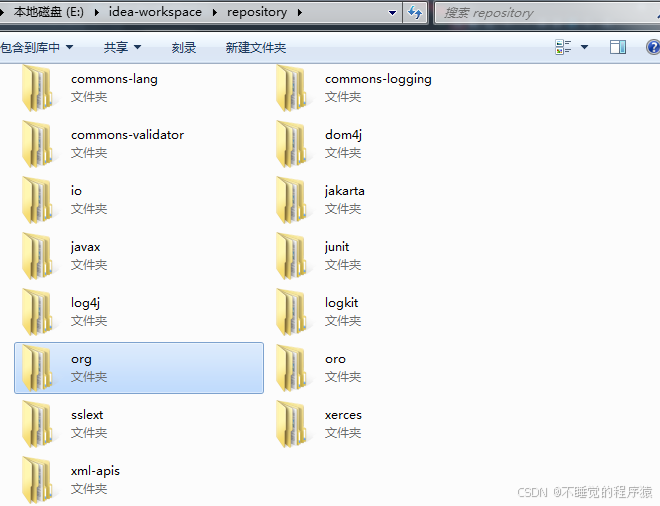The height and width of the screenshot is (506, 660).
Task: Click the commons-logging folder name
Action: (x=378, y=79)
